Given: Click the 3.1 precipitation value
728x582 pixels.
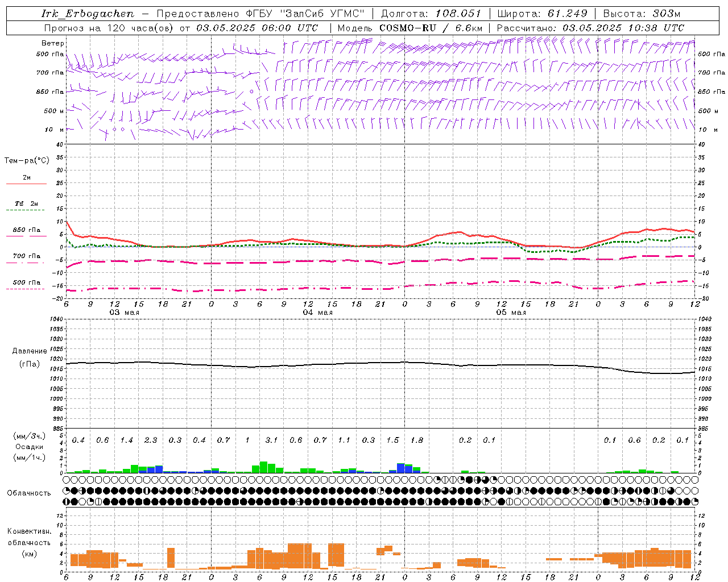Looking at the screenshot, I should click(x=271, y=440).
